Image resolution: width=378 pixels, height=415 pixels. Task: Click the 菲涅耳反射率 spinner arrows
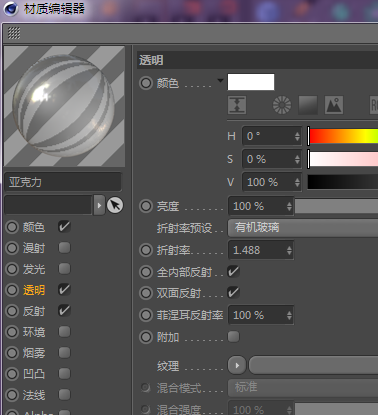click(289, 315)
